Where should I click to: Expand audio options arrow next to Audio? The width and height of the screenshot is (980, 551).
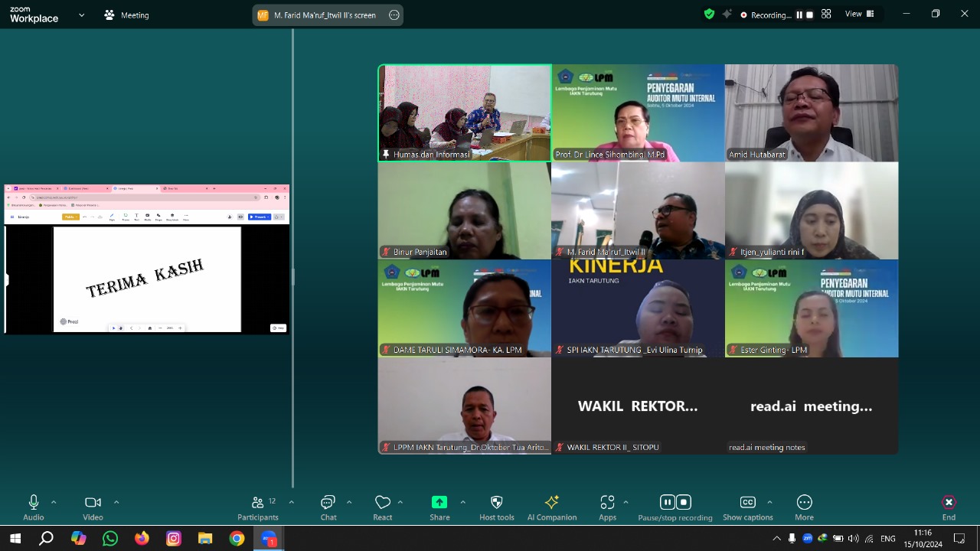click(54, 502)
